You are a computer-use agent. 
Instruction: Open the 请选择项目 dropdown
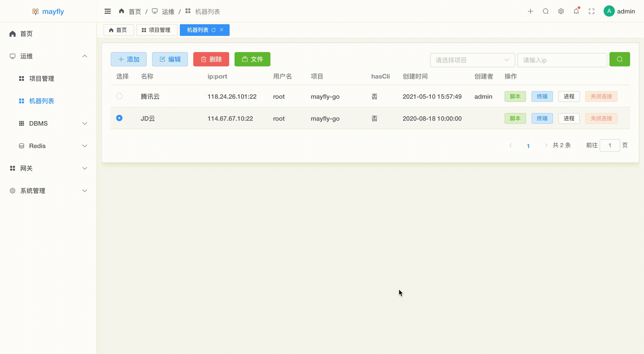click(x=472, y=60)
